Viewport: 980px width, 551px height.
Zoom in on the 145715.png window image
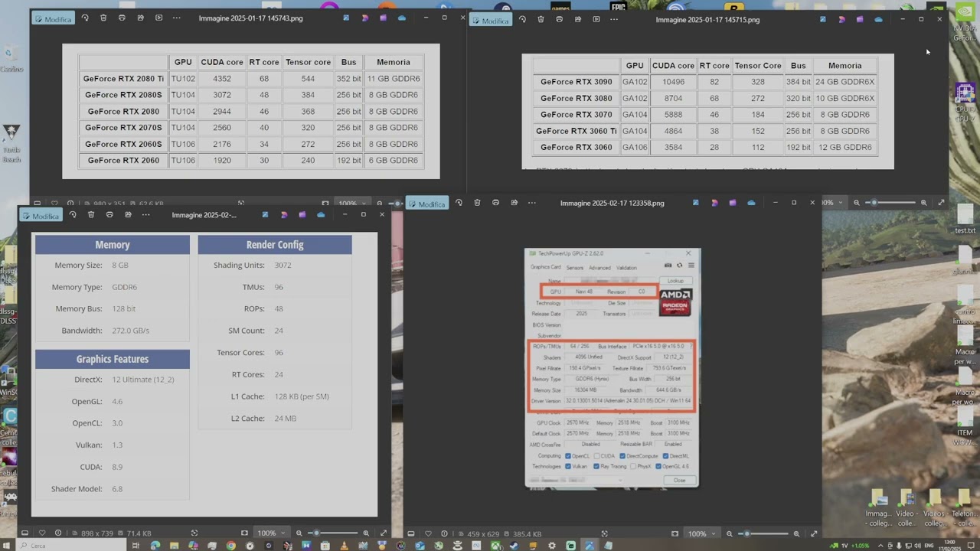tap(923, 203)
